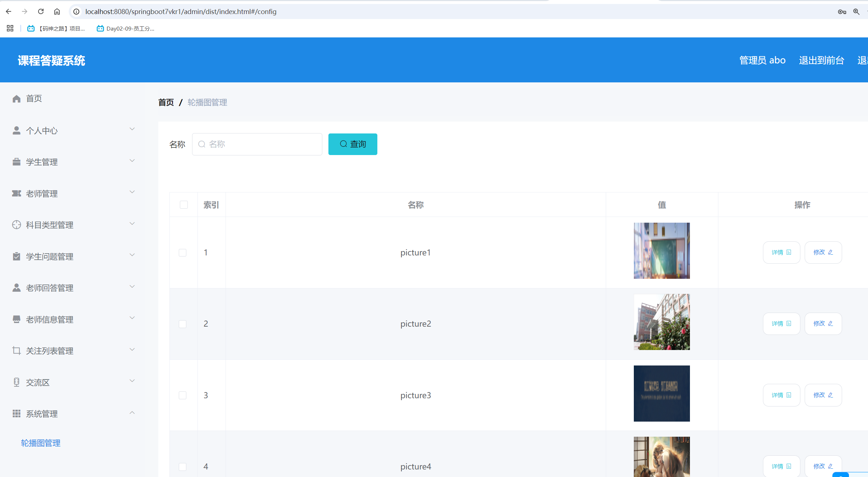
Task: Click the picture2 name cell
Action: 415,324
